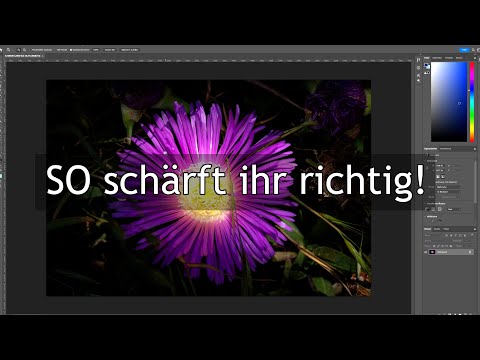This screenshot has width=480, height=360.
Task: Toggle the scrubby zoom checkbox
Action: click(x=71, y=50)
